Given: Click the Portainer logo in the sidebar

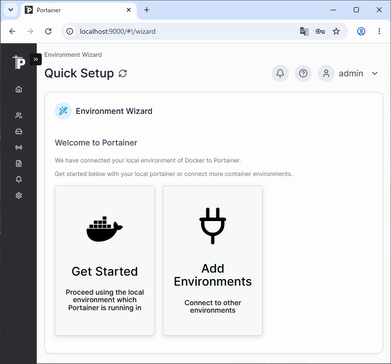Looking at the screenshot, I should (x=19, y=62).
